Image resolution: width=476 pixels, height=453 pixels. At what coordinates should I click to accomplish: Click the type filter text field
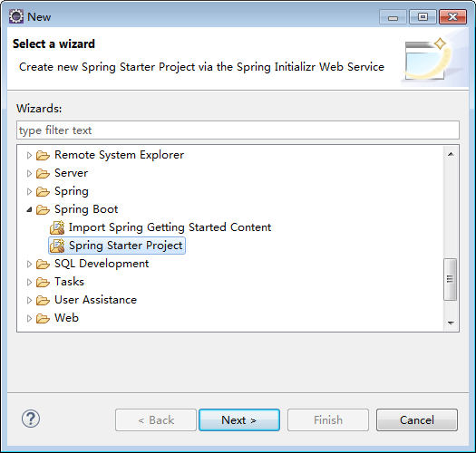(238, 130)
